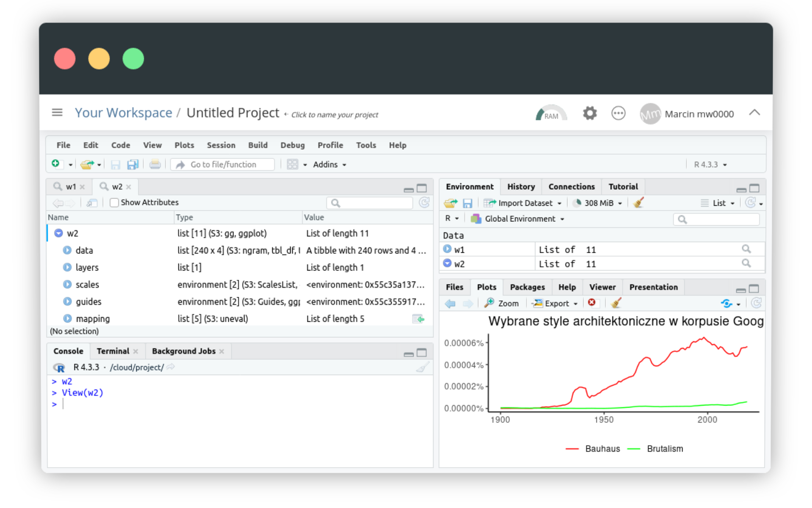Open the 308 MiB memory dropdown
Image resolution: width=812 pixels, height=508 pixels.
tap(597, 203)
